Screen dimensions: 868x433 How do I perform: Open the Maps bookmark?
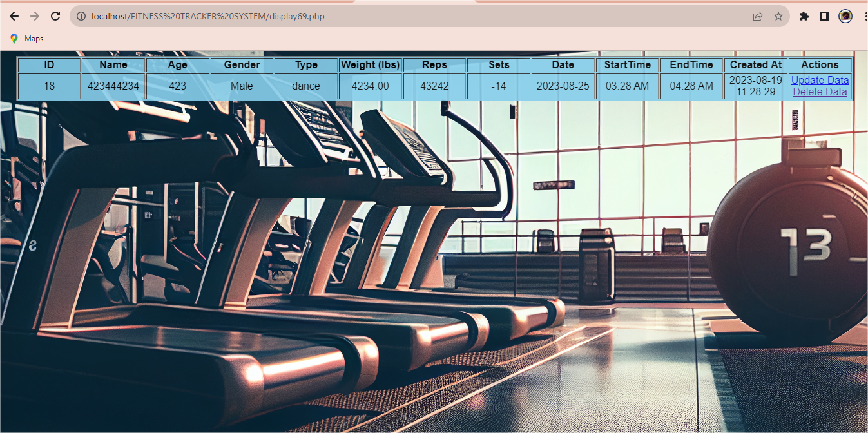[26, 39]
